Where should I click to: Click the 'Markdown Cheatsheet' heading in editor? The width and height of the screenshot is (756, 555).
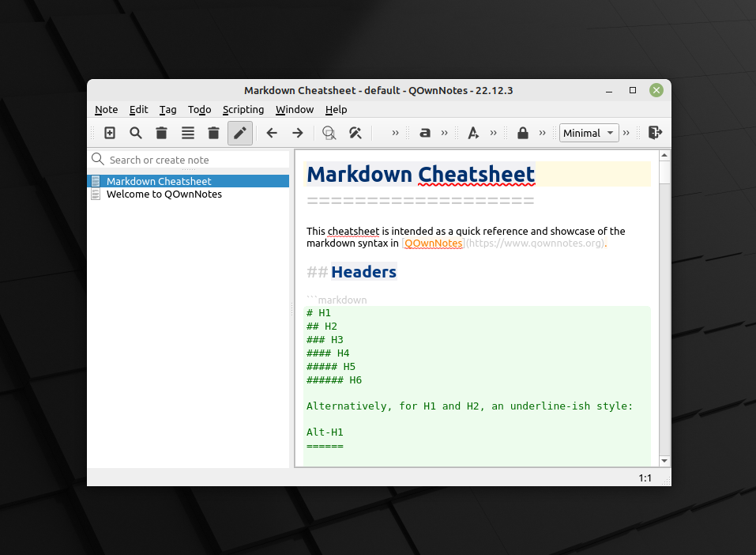click(421, 174)
